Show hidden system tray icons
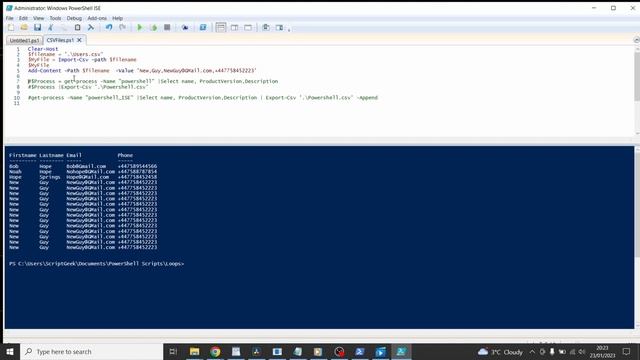The image size is (640, 360). [532, 351]
